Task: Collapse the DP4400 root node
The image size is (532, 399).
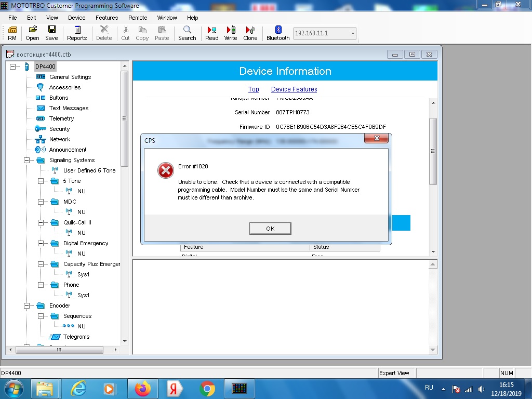Action: [x=12, y=66]
